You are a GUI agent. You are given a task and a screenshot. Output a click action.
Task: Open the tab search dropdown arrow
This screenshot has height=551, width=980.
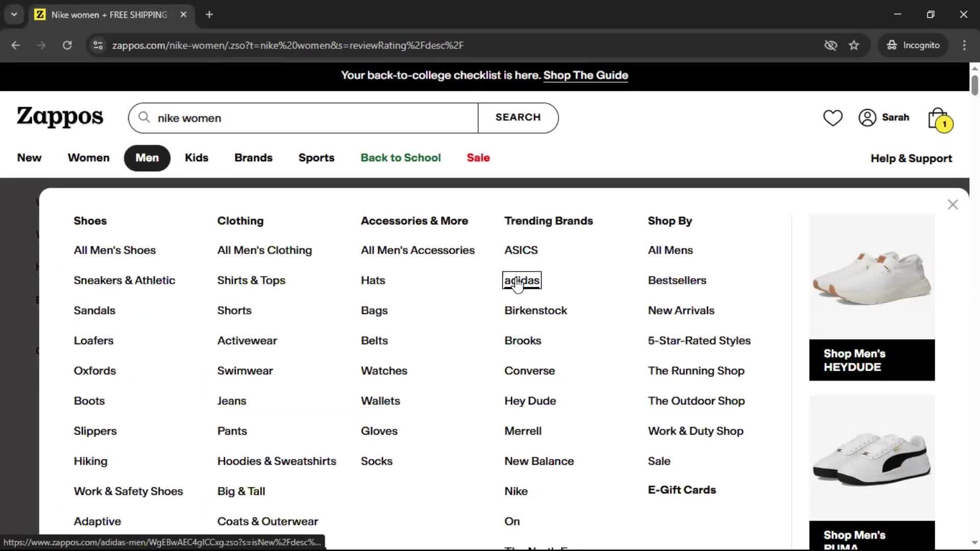click(x=14, y=14)
